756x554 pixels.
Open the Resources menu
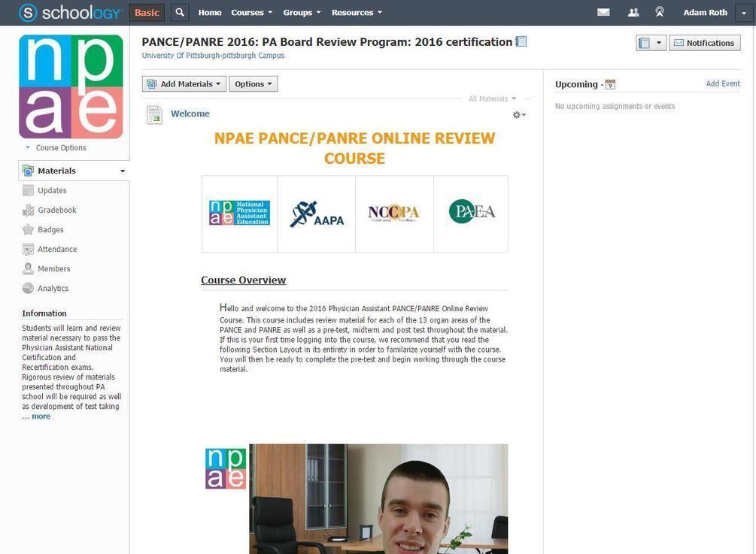point(357,13)
